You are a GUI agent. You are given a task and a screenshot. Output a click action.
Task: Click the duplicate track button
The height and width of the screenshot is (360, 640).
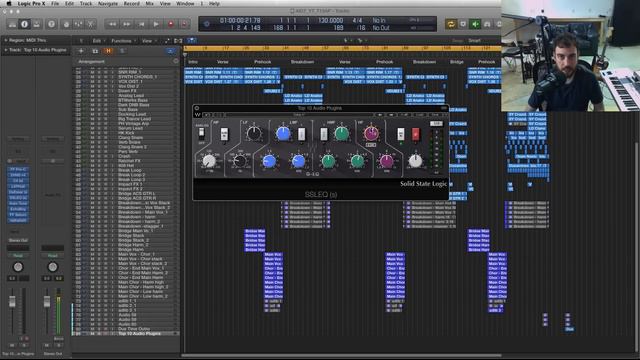[95, 51]
